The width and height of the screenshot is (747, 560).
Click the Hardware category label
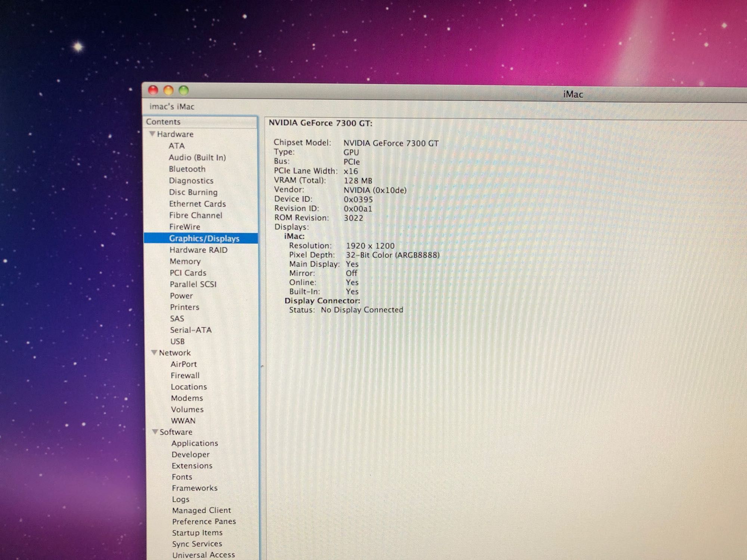point(175,134)
